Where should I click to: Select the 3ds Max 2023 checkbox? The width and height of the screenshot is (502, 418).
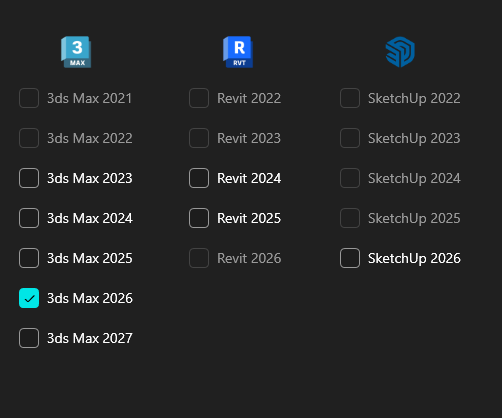(29, 178)
